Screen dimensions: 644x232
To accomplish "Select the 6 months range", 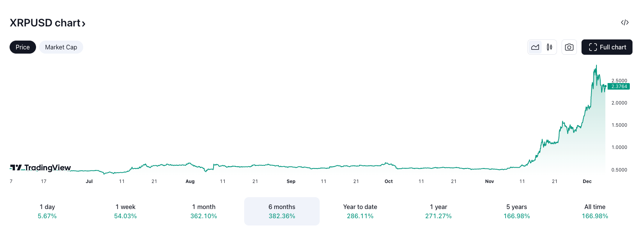I will tap(282, 211).
